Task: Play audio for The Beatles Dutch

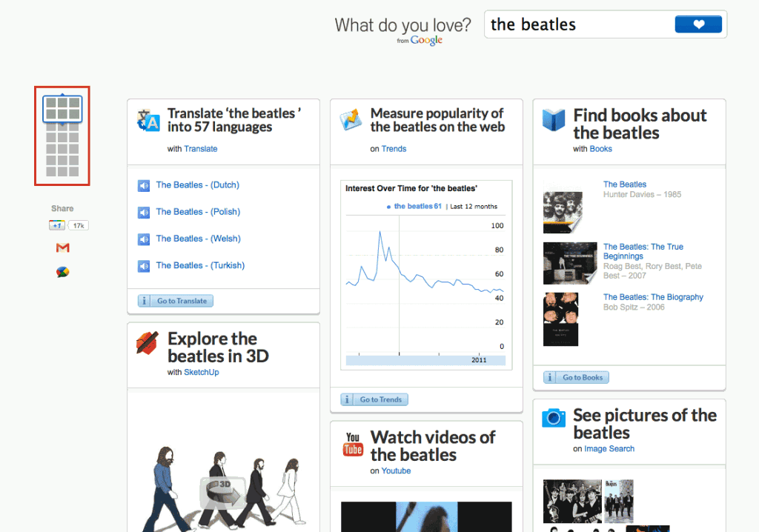Action: click(x=144, y=186)
